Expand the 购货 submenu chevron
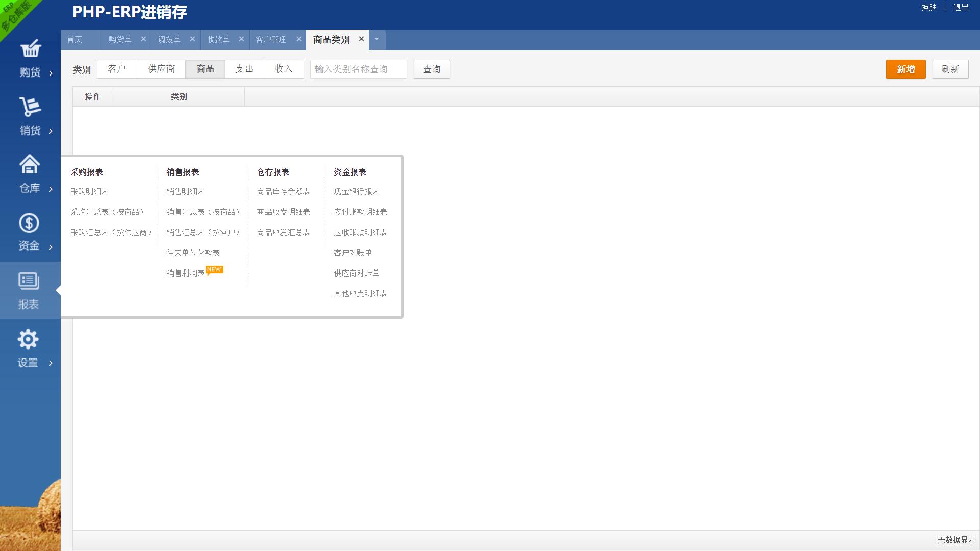This screenshot has width=980, height=551. pos(50,73)
